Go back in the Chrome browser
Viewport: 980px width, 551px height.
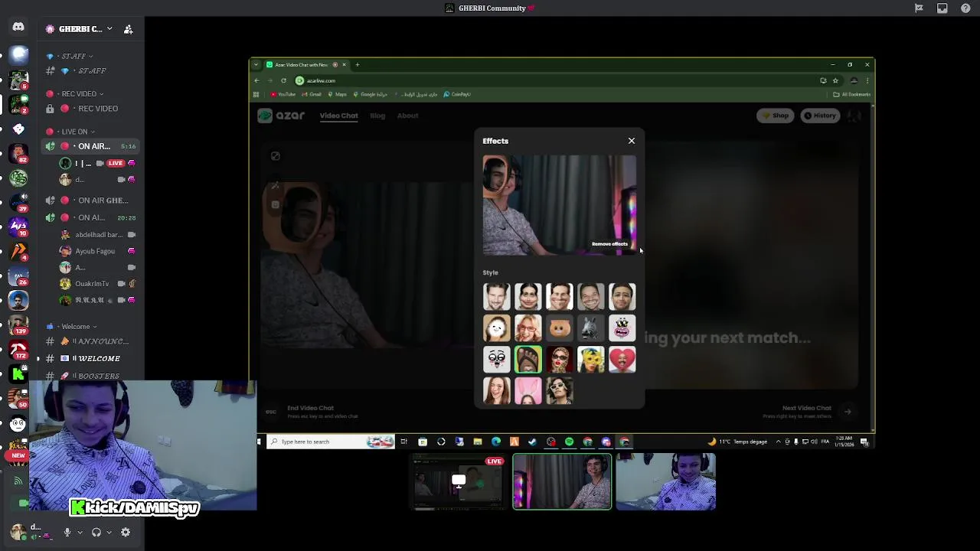click(256, 80)
